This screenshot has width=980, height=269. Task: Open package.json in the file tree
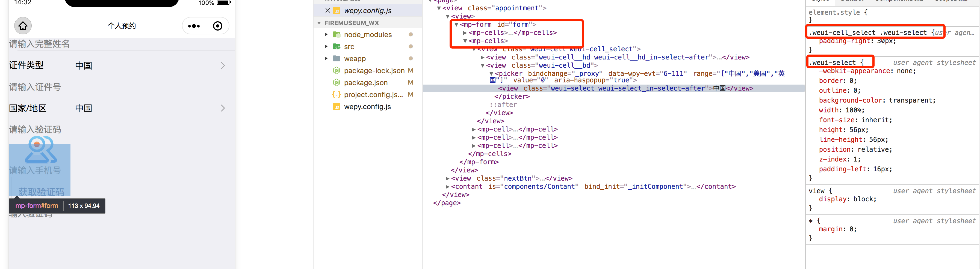(366, 82)
